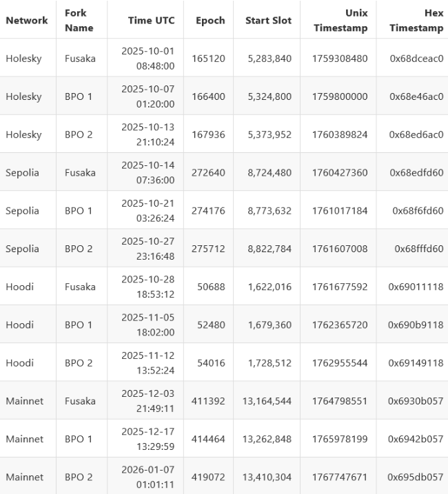This screenshot has width=448, height=494.
Task: Select Unix timestamp 1764798551
Action: click(340, 401)
